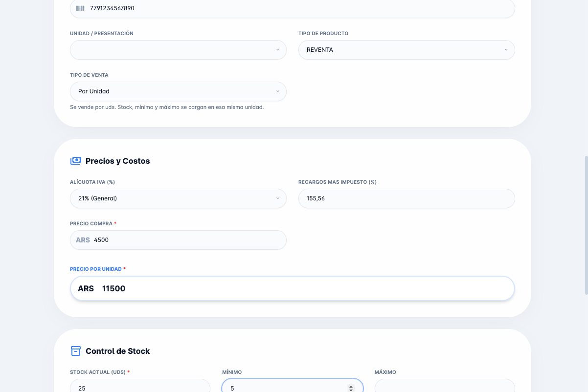
Task: Click the 'UNIDAD / PRESENTACIÓN' label
Action: point(102,34)
